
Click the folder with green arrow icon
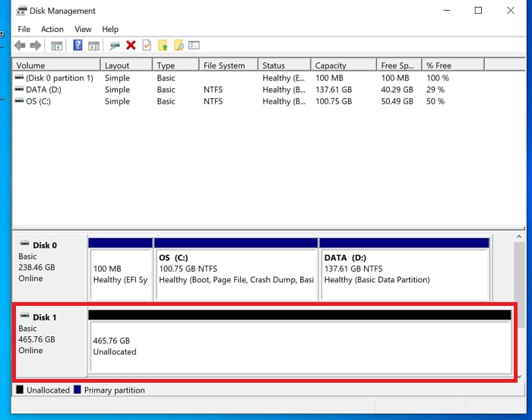(163, 46)
